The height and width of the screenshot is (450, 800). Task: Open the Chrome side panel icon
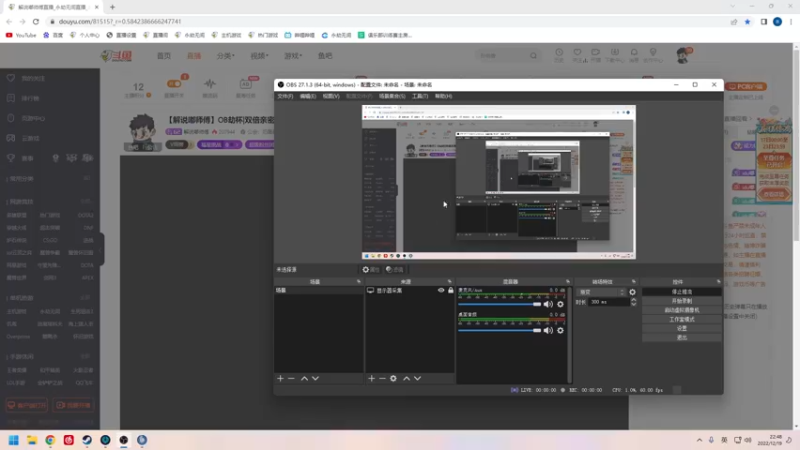764,21
